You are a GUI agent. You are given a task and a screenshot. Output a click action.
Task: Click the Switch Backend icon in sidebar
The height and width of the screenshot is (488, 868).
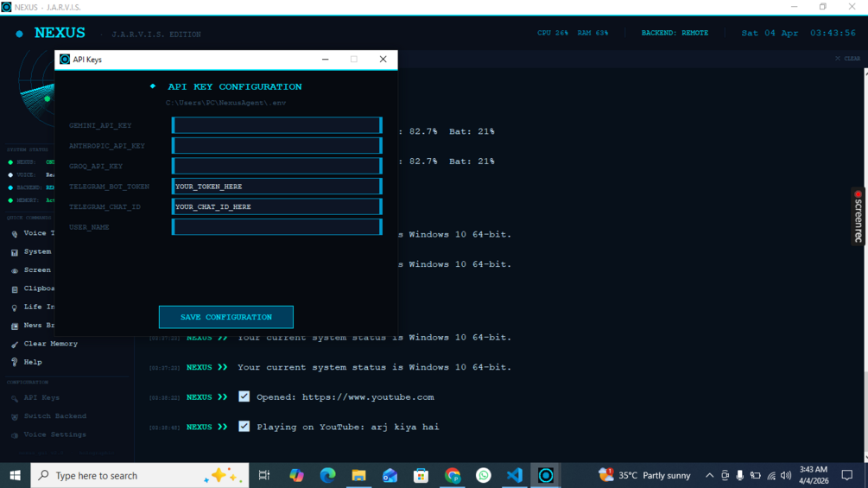click(15, 416)
